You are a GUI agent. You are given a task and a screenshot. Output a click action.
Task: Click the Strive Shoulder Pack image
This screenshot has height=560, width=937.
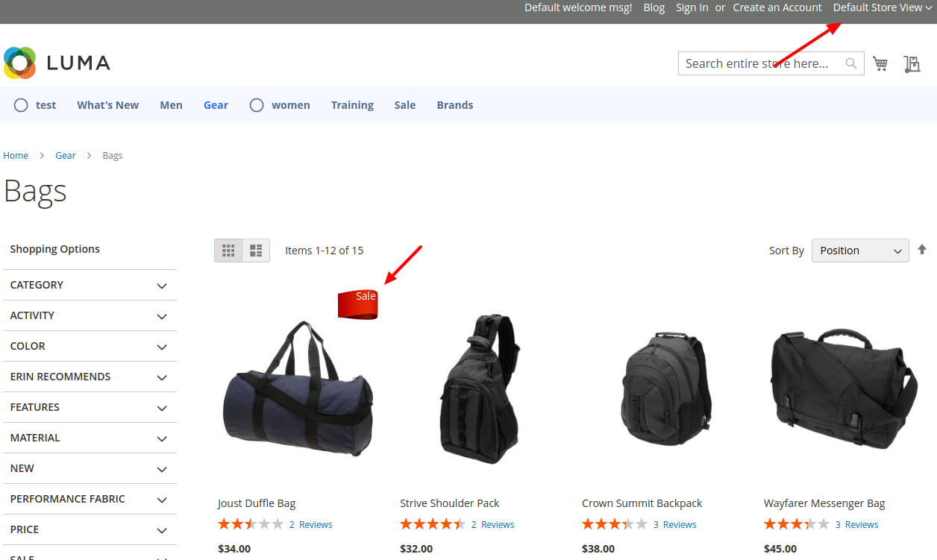(480, 388)
